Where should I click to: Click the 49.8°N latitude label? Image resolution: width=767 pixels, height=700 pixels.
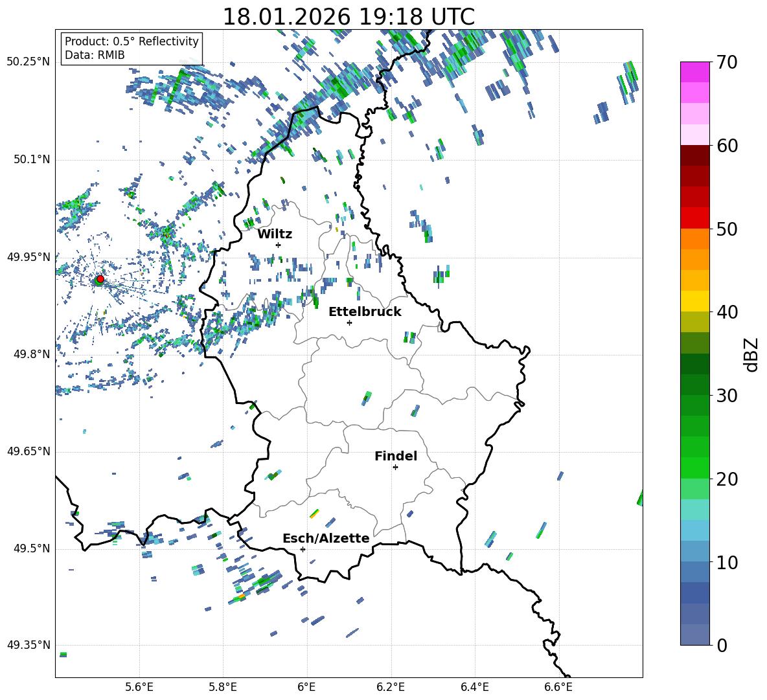click(x=32, y=354)
